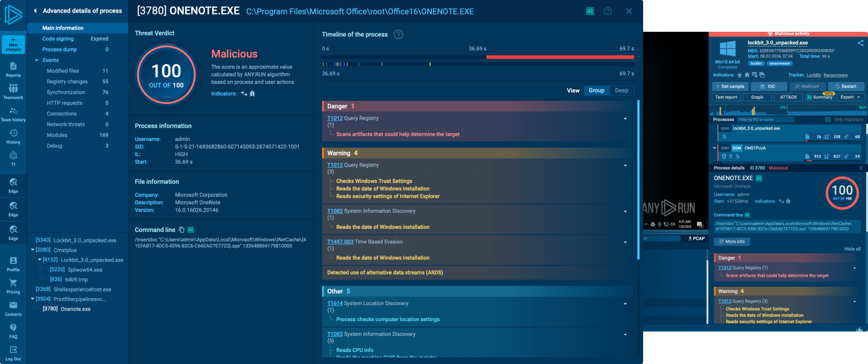Click Hide all in process details panel
Screen dimensions: 868x364
[x=852, y=249]
